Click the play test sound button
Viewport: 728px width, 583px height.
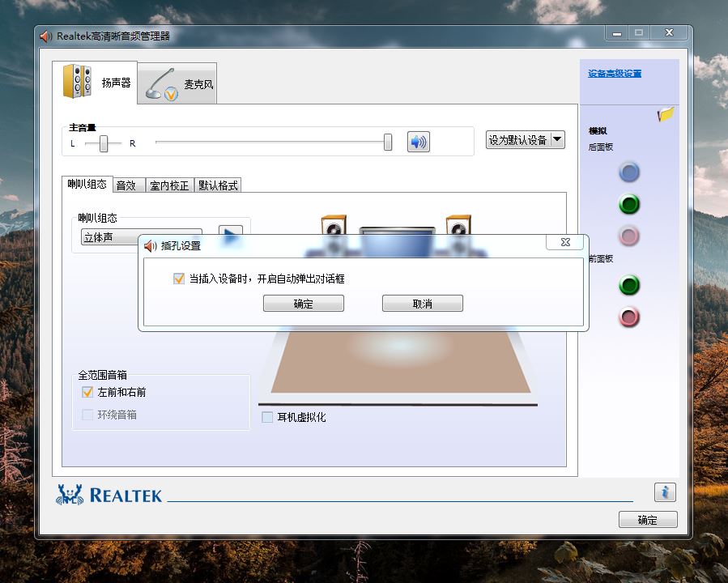pos(231,231)
